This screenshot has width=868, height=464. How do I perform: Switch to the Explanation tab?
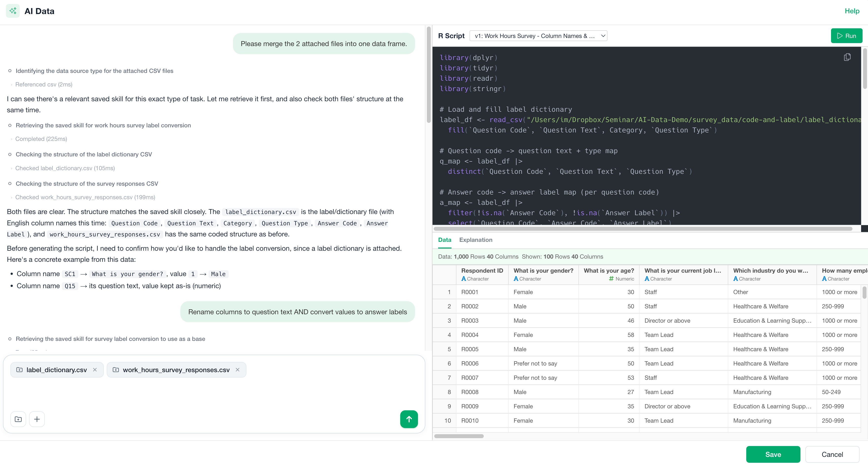(475, 240)
